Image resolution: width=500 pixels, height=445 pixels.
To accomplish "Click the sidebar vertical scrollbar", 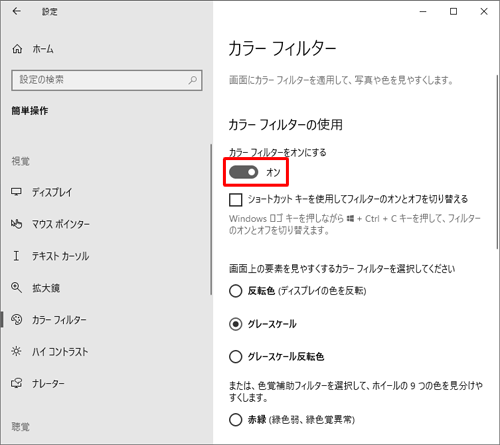I will pyautogui.click(x=211, y=219).
